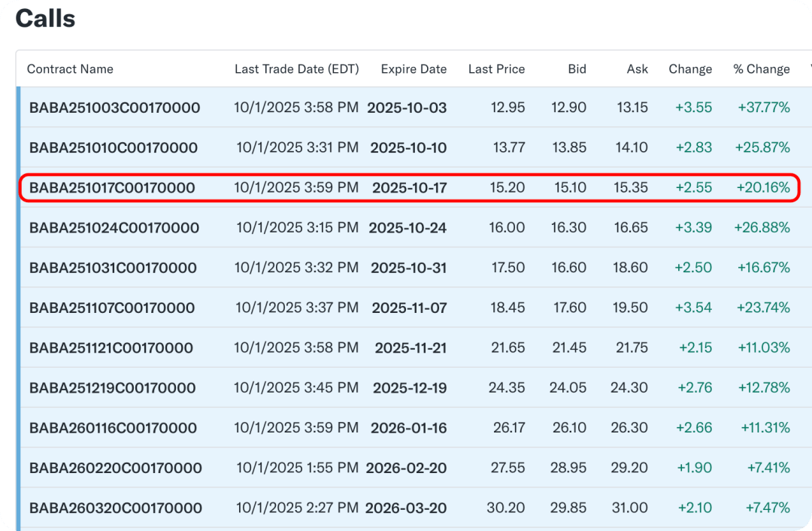Click last price 12.95
This screenshot has height=531, width=812.
click(x=507, y=108)
